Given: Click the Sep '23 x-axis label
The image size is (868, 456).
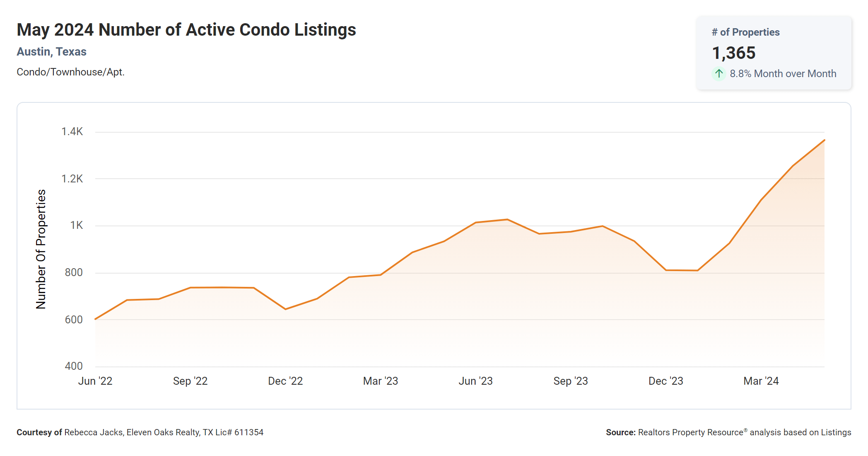Looking at the screenshot, I should coord(571,381).
